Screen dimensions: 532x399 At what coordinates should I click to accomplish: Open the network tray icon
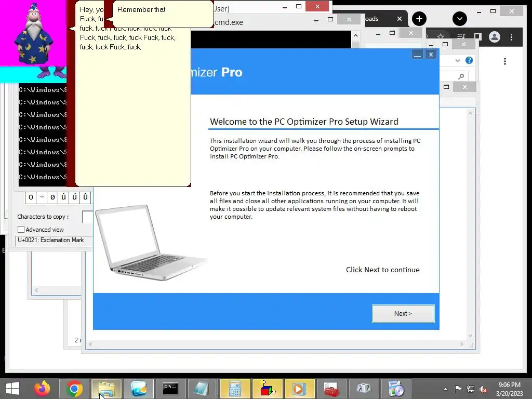471,389
